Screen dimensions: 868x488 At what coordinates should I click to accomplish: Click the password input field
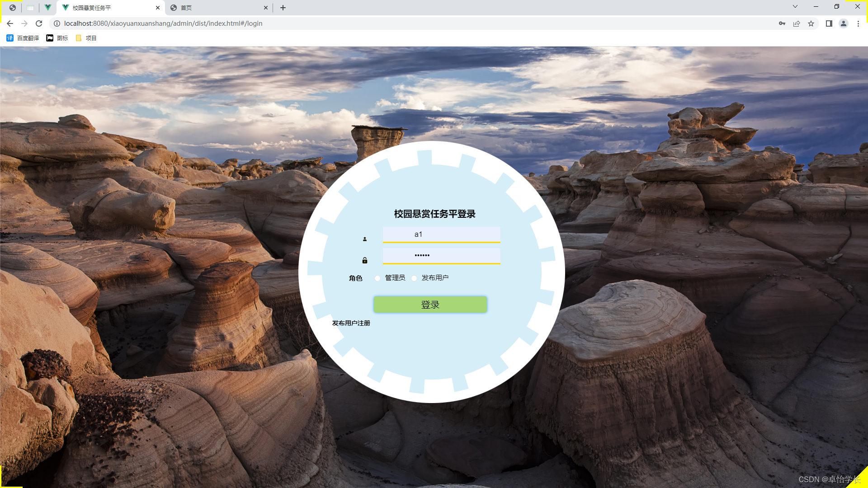(x=441, y=255)
